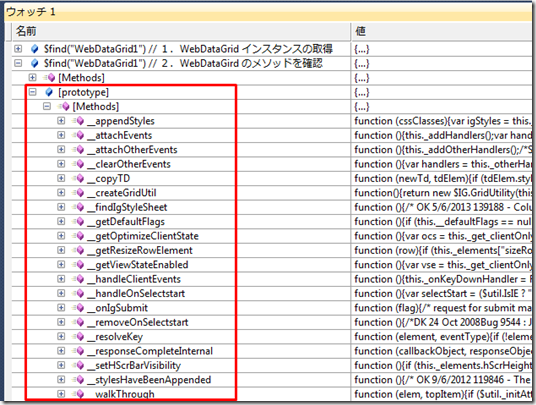Click the method icon of __resolveKey
The image size is (536, 405).
click(78, 337)
